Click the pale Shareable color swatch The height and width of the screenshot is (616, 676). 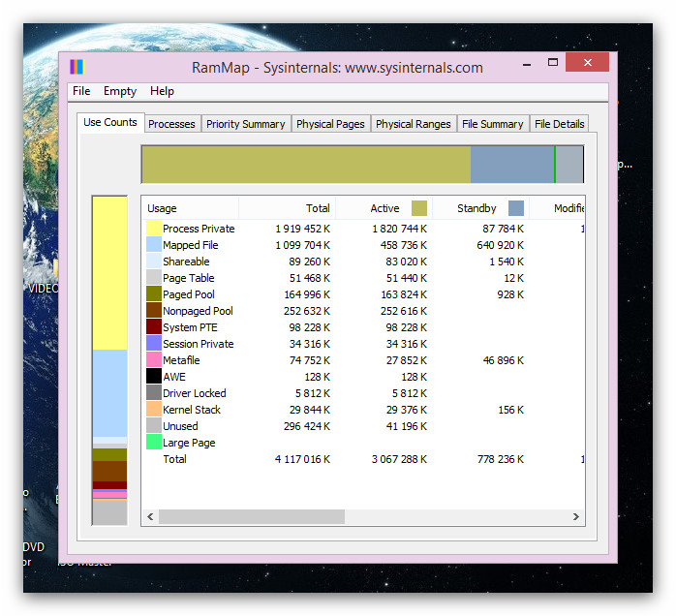pyautogui.click(x=154, y=261)
